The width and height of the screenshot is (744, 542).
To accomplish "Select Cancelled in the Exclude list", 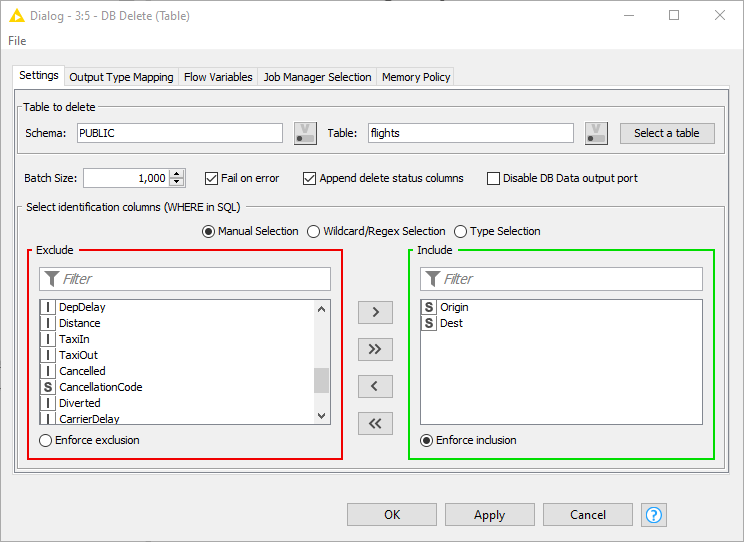I will tap(177, 371).
